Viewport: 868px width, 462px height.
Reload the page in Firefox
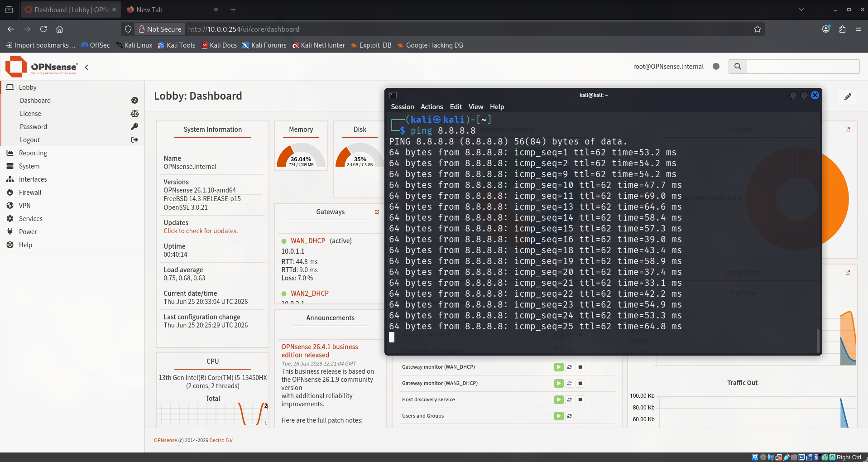[x=43, y=29]
